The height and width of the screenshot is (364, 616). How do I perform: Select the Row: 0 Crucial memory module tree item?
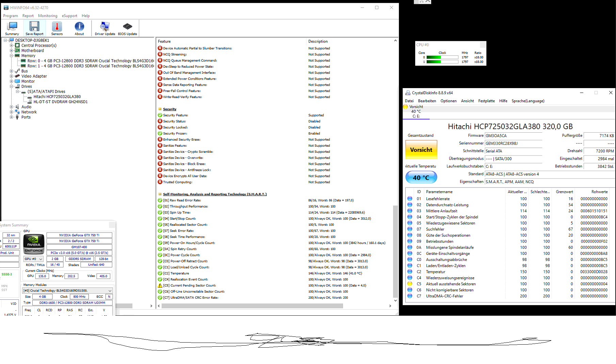(x=91, y=61)
